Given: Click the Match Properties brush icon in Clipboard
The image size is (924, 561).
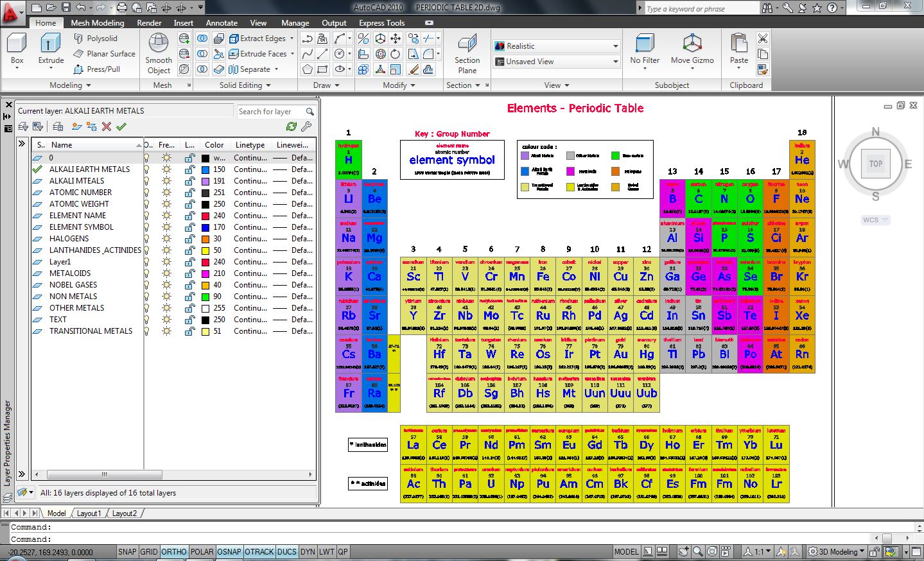Looking at the screenshot, I should [x=763, y=69].
